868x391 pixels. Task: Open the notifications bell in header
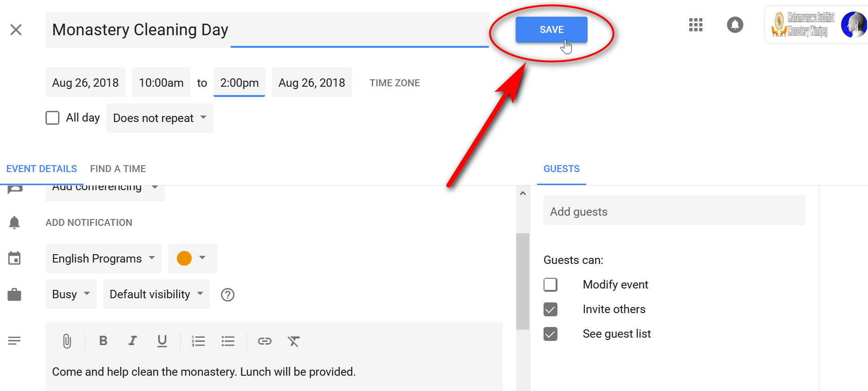pos(735,25)
